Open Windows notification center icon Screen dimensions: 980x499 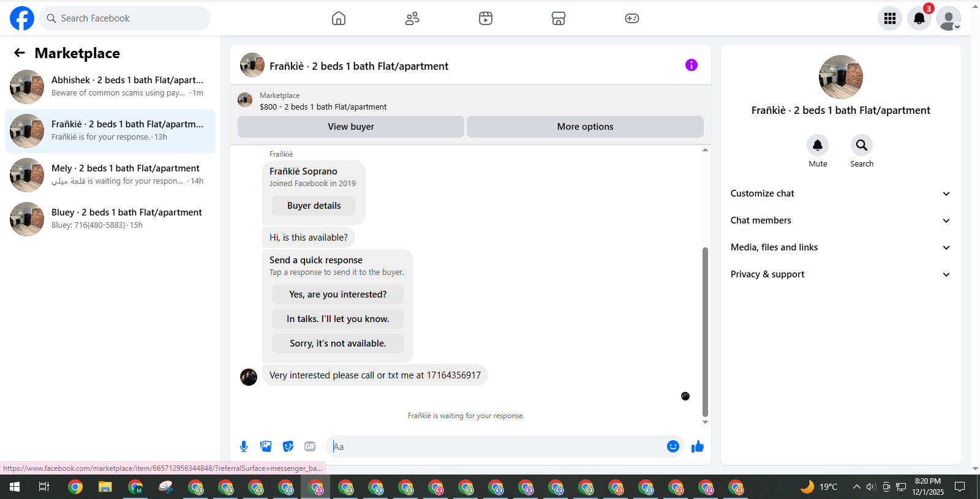(x=960, y=487)
